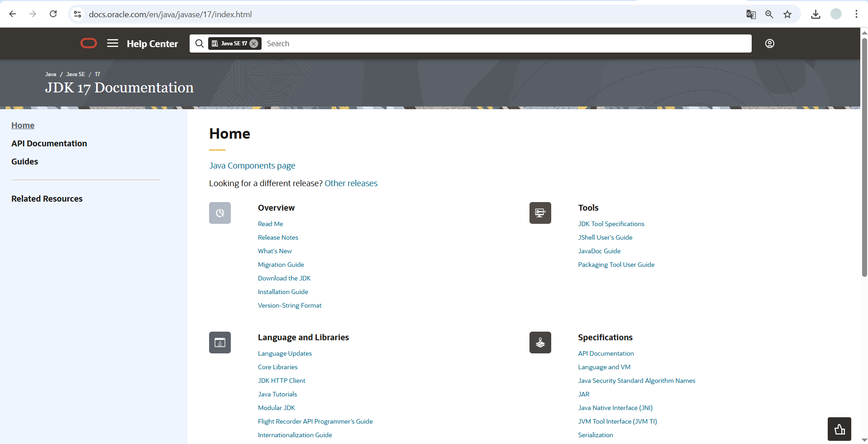Open the Other releases link

point(351,183)
